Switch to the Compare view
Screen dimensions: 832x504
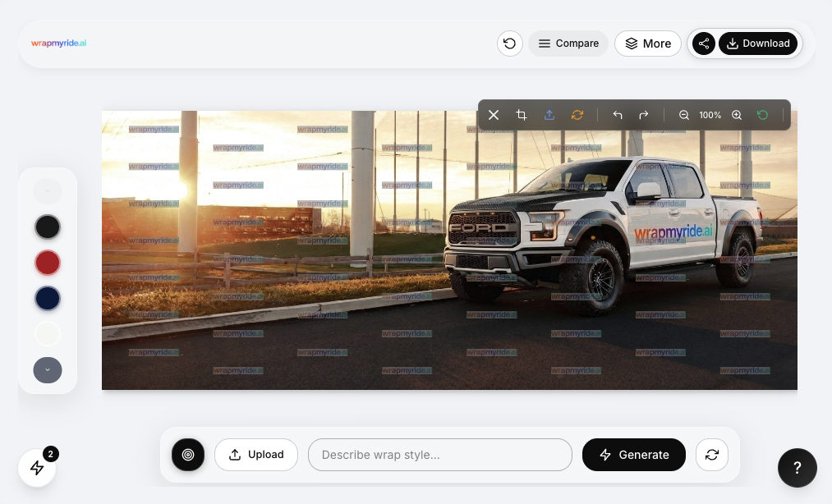point(568,43)
